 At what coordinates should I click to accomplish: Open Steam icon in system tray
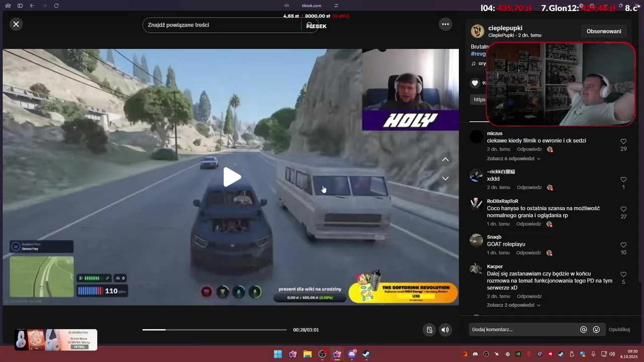pos(561,354)
